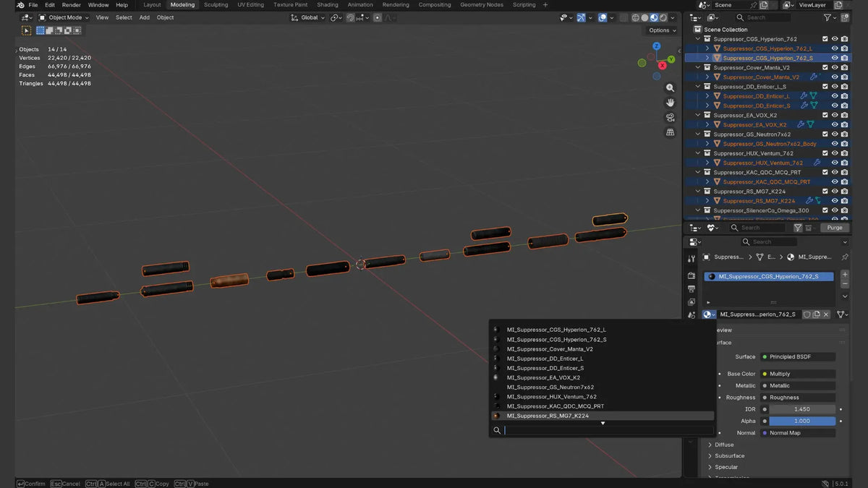Hide Suppressor_CGS_Hyperion_762_L with eye icon
This screenshot has height=488, width=868.
point(835,48)
